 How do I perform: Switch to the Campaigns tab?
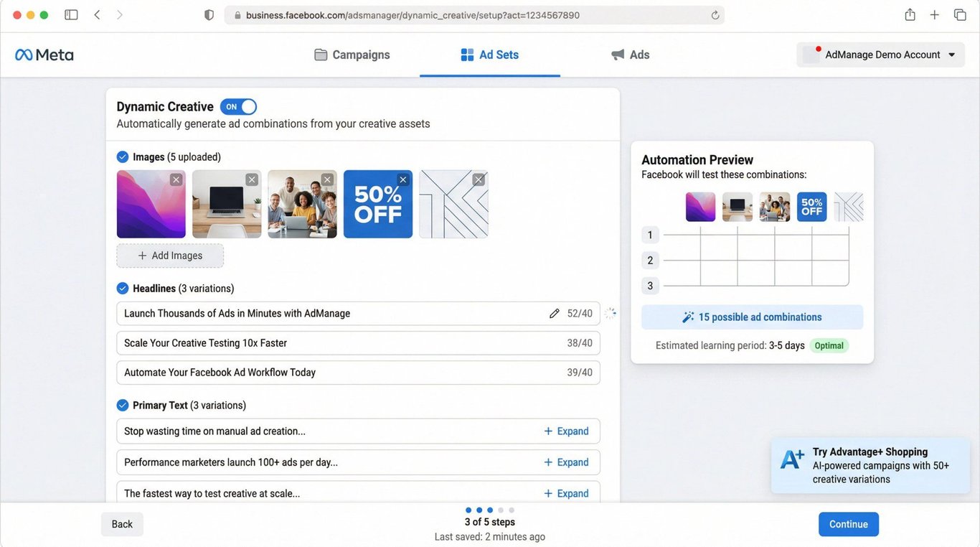pyautogui.click(x=352, y=55)
